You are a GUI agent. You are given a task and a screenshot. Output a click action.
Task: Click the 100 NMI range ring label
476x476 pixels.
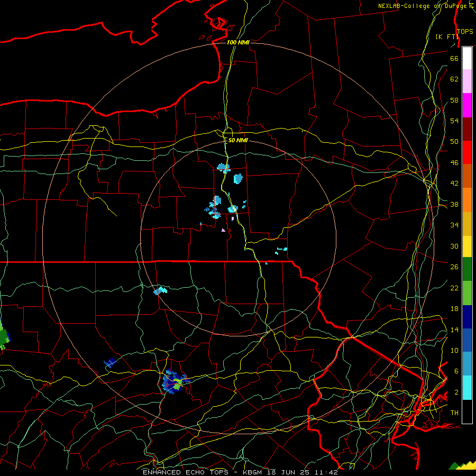[x=238, y=42]
